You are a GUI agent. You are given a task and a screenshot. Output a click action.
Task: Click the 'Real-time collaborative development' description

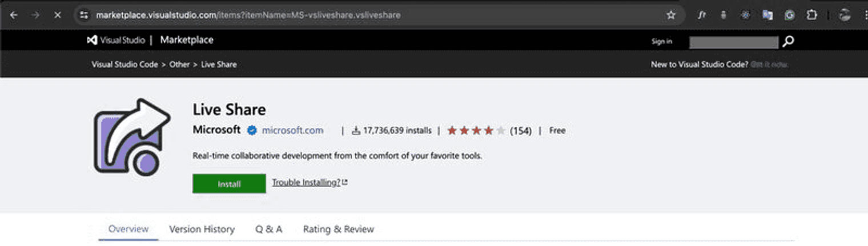coord(337,155)
